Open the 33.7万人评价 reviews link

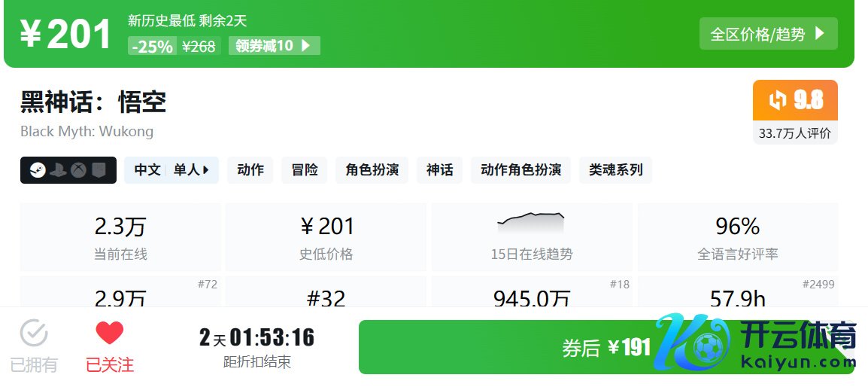(795, 133)
